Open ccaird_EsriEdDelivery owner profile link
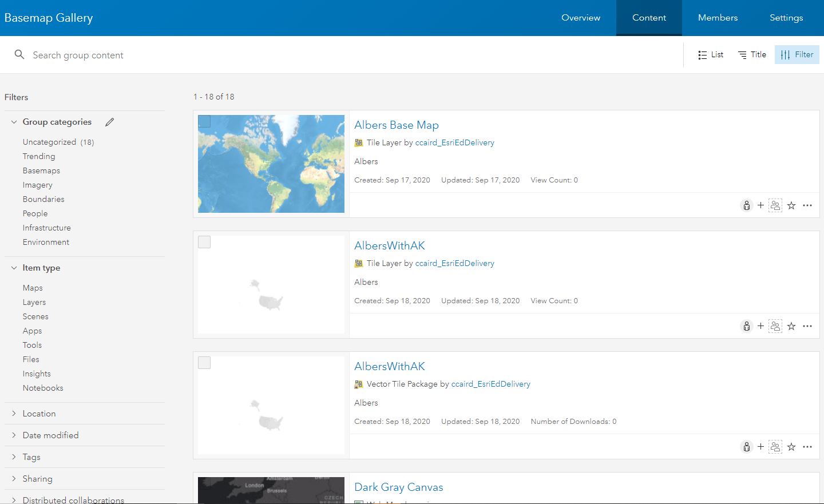This screenshot has height=504, width=824. pos(454,142)
